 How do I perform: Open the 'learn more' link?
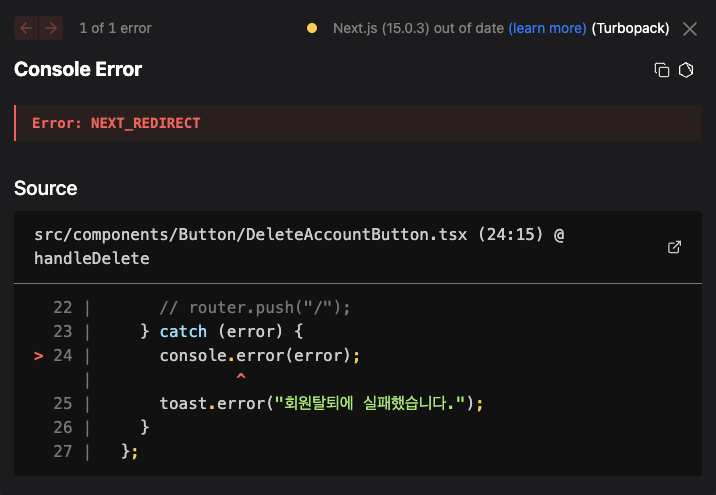click(547, 28)
